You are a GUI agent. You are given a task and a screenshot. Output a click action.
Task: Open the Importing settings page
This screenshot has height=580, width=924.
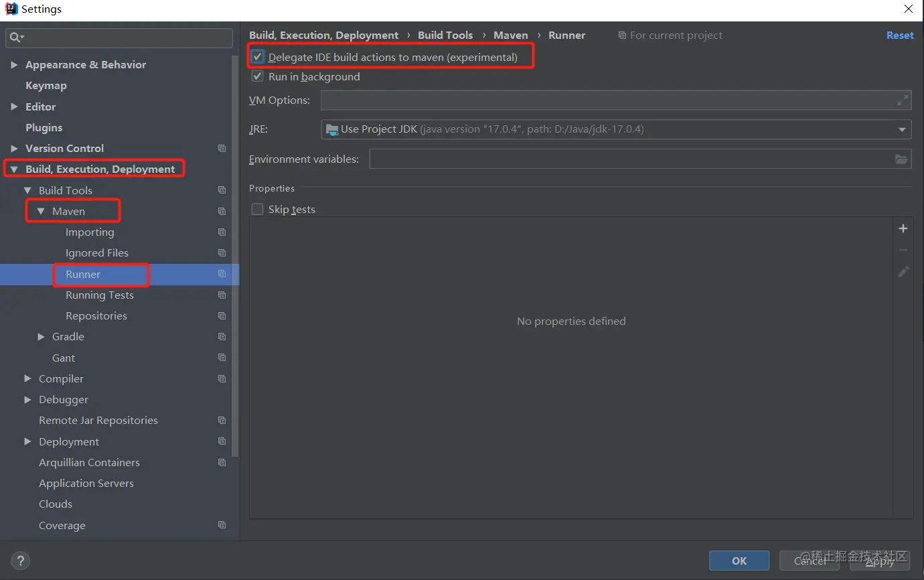click(90, 232)
